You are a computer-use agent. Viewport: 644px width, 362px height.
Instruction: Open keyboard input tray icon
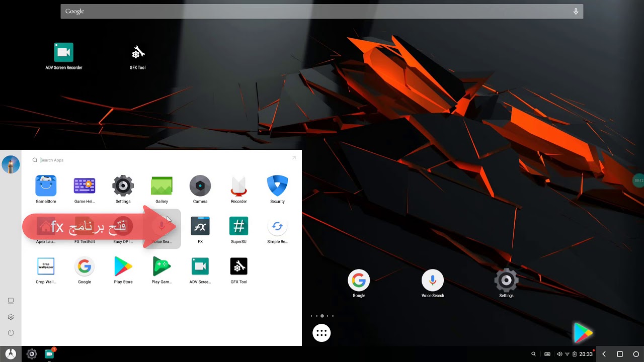[547, 354]
